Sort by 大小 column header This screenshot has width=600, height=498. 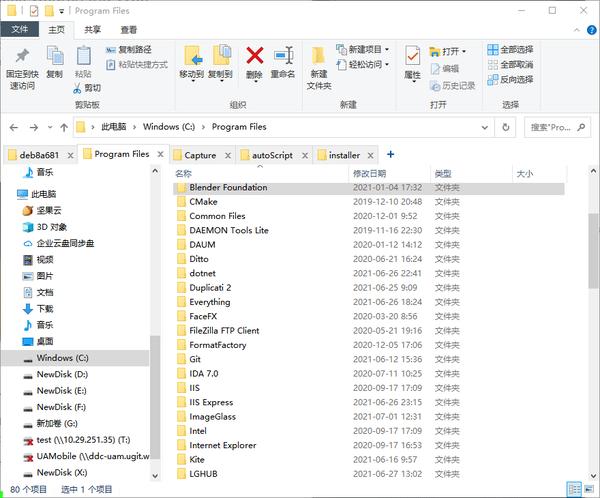(x=540, y=174)
